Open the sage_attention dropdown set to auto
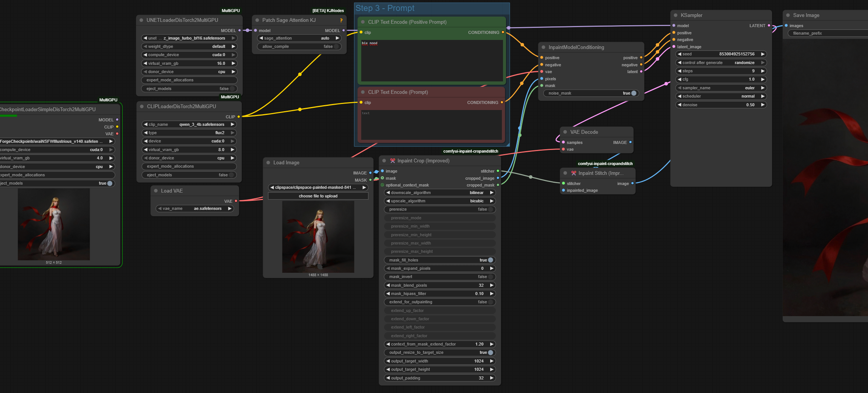The width and height of the screenshot is (868, 393). (299, 38)
